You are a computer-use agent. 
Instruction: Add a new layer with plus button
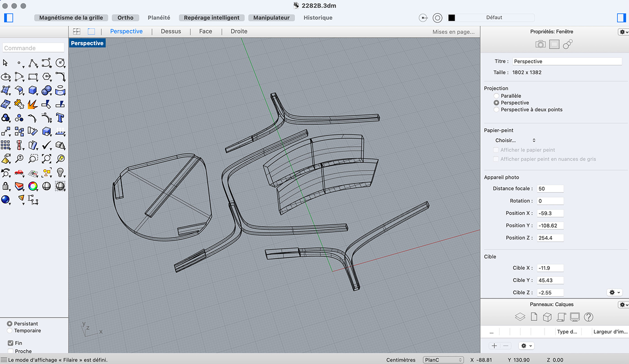click(494, 346)
